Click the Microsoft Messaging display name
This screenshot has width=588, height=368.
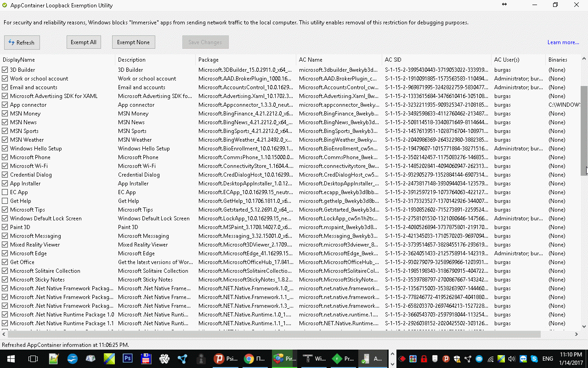pyautogui.click(x=35, y=236)
